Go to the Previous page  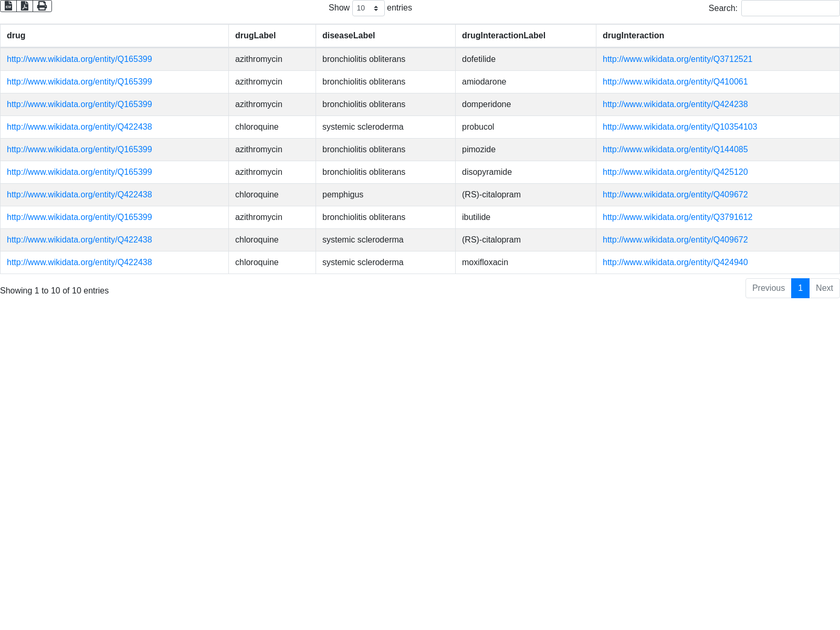pos(768,288)
